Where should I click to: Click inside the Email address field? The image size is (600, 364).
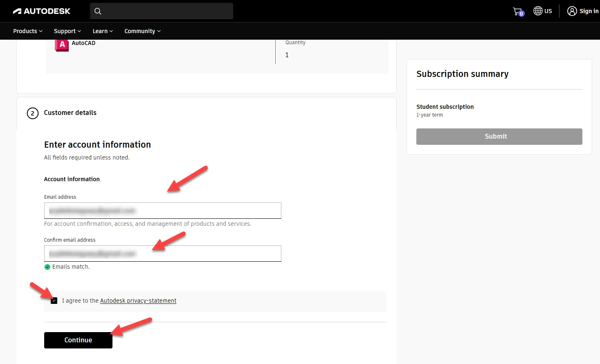pos(162,210)
